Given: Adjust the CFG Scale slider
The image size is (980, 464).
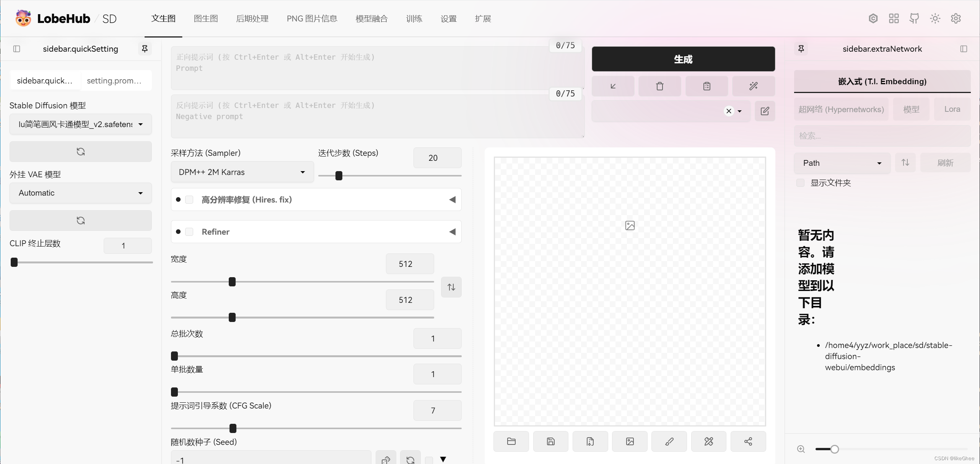Looking at the screenshot, I should coord(316,428).
